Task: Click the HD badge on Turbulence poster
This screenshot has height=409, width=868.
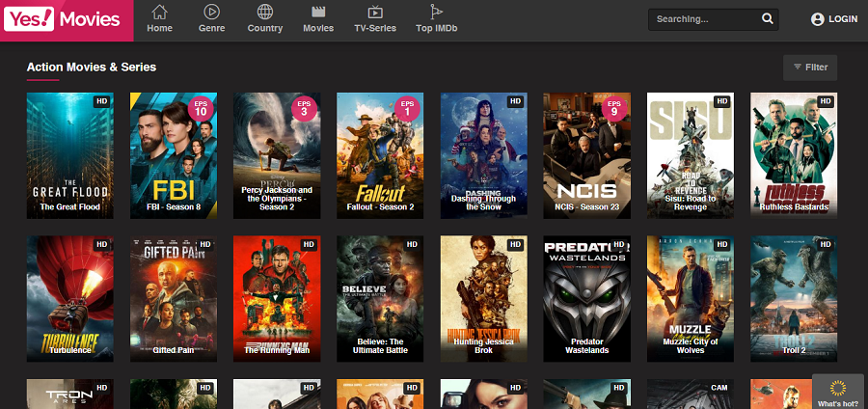Action: coord(101,245)
